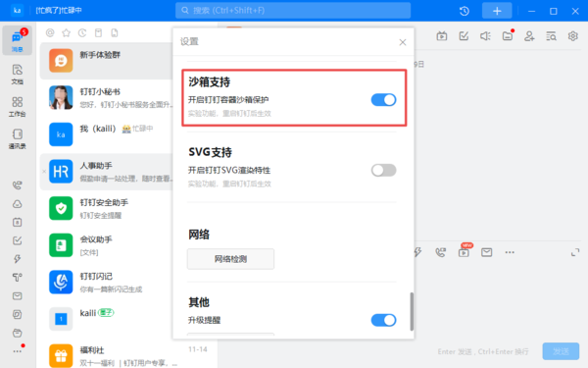Open the cloud drive icon in sidebar

coord(18,204)
